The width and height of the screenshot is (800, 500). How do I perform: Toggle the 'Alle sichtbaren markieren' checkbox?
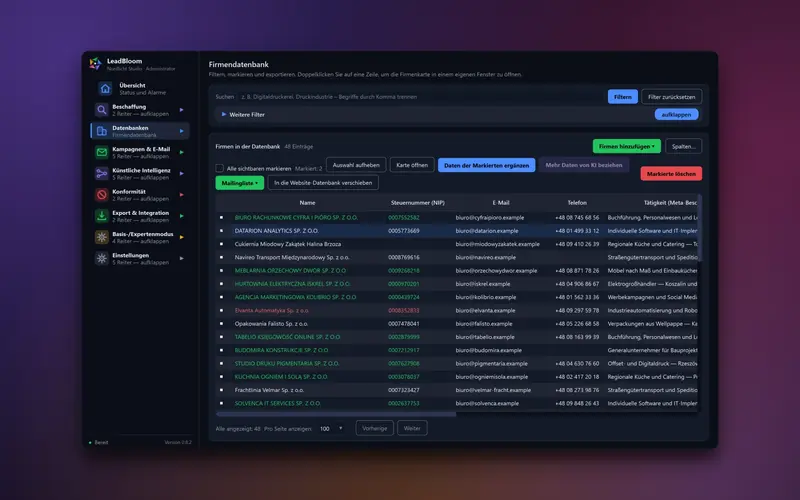219,168
